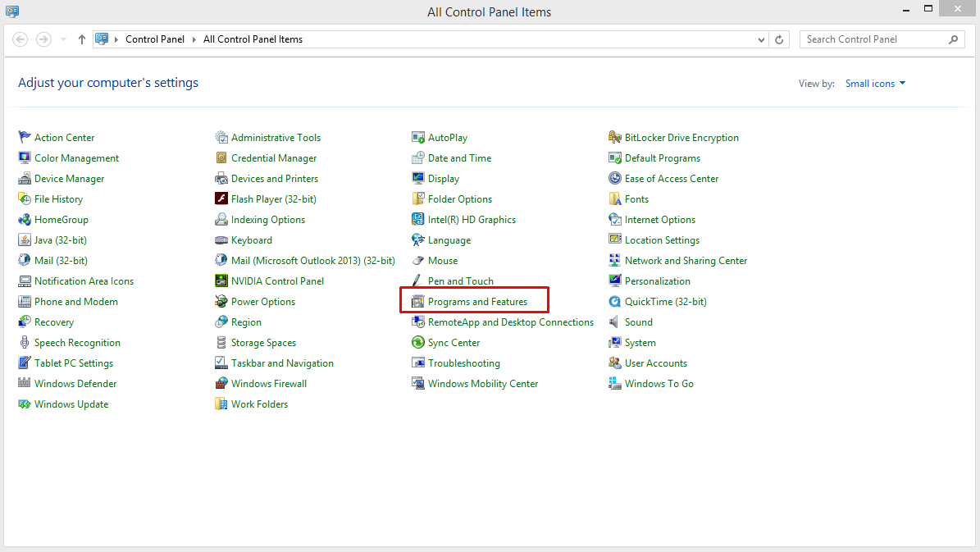The image size is (980, 552).
Task: Click the Sound speaker icon
Action: [615, 322]
